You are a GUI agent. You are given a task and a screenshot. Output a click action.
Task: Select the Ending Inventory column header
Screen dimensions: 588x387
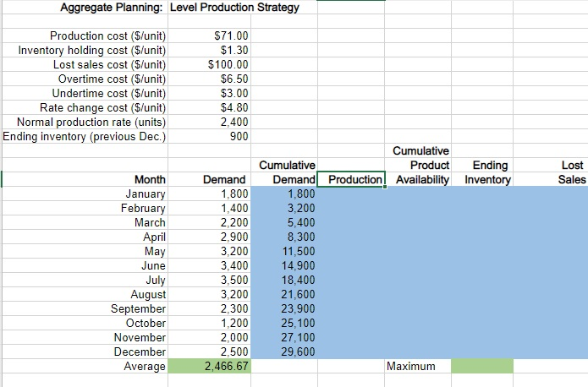point(481,173)
